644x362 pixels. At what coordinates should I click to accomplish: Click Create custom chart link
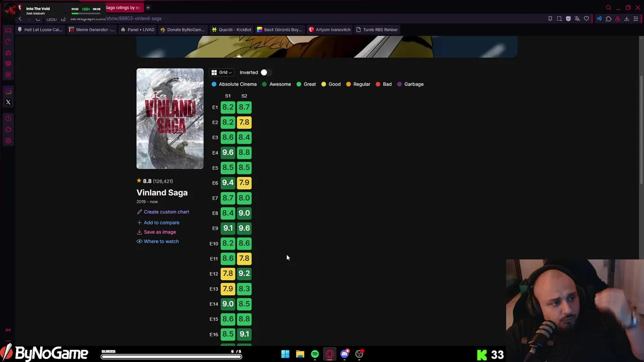tap(163, 212)
